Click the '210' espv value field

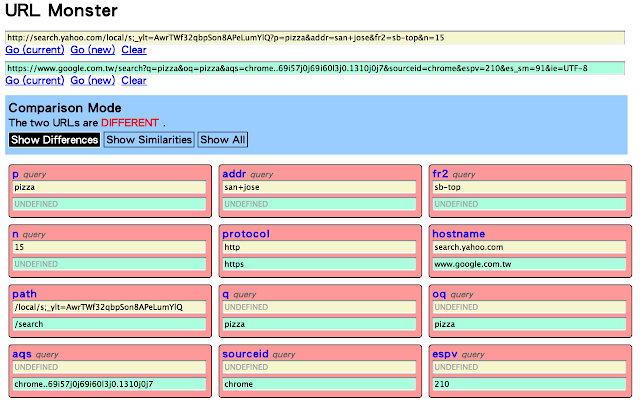coord(530,384)
